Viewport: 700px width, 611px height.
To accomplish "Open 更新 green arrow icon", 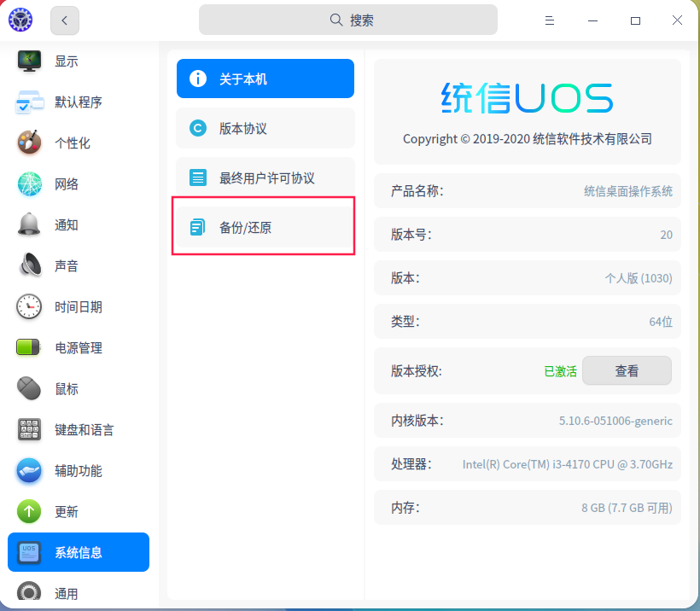I will tap(30, 511).
